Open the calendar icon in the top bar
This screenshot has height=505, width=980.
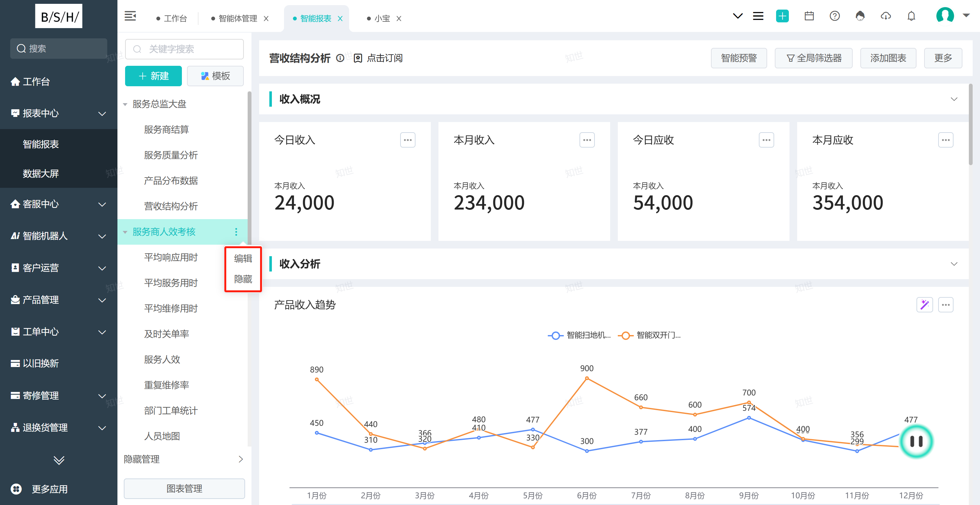(809, 16)
